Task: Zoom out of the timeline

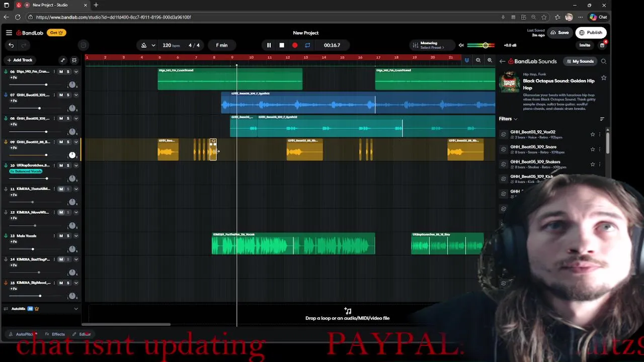Action: (478, 60)
